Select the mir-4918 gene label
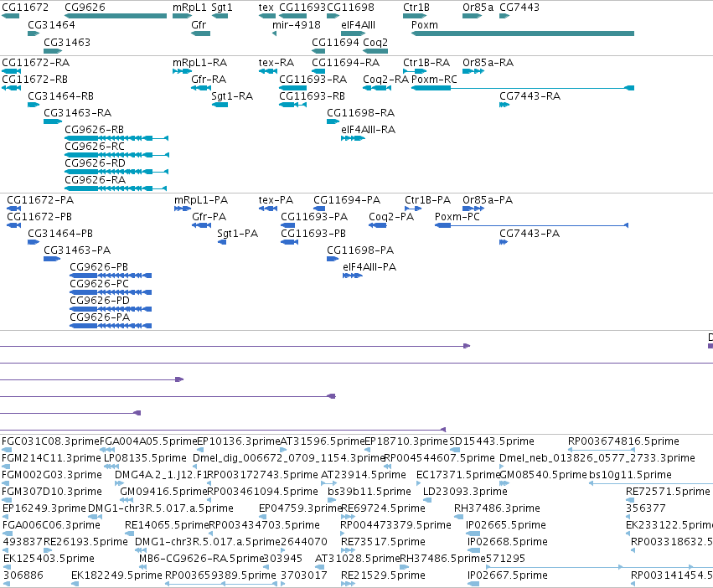This screenshot has width=713, height=588. [x=297, y=24]
